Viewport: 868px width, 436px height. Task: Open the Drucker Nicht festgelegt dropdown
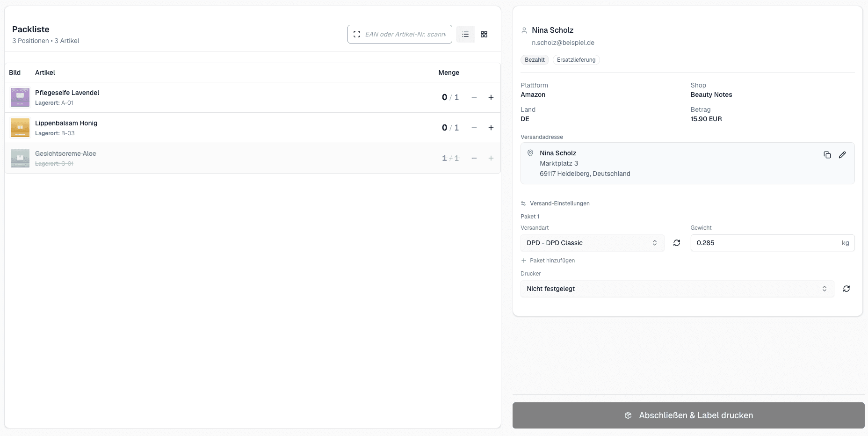pyautogui.click(x=677, y=289)
